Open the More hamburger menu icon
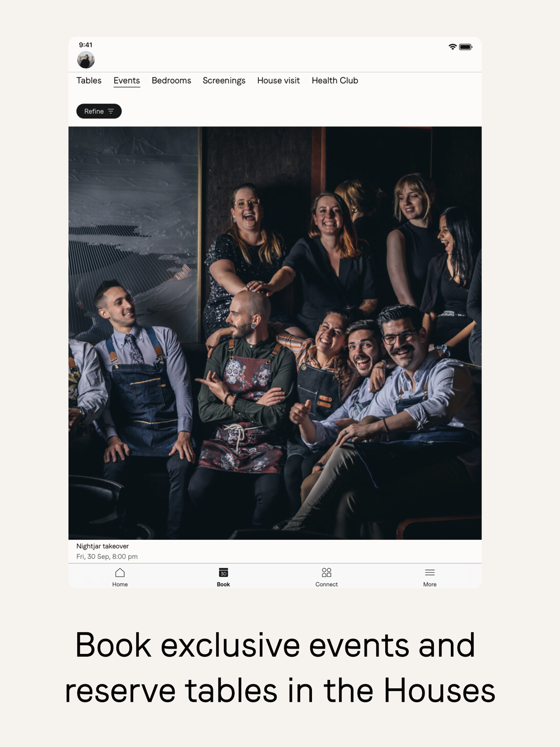 point(430,572)
